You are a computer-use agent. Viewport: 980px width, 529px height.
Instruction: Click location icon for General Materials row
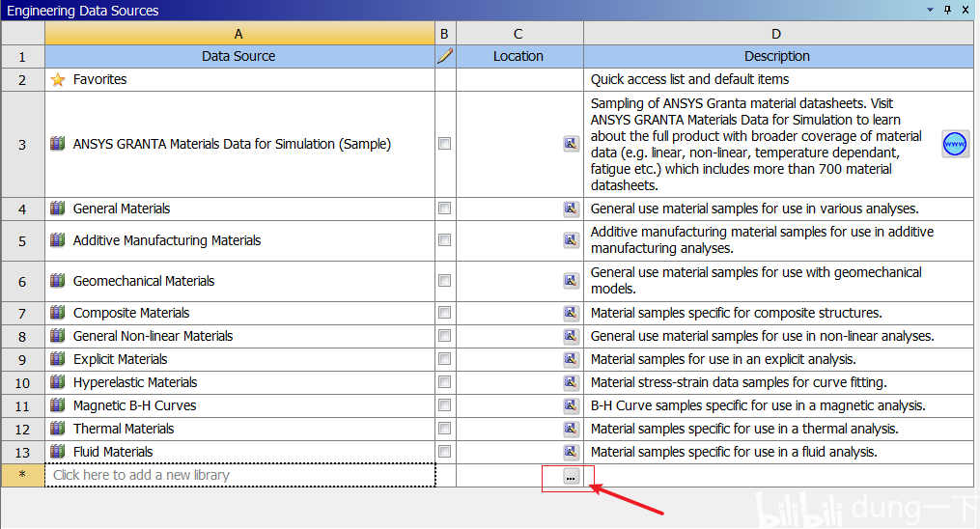tap(571, 208)
